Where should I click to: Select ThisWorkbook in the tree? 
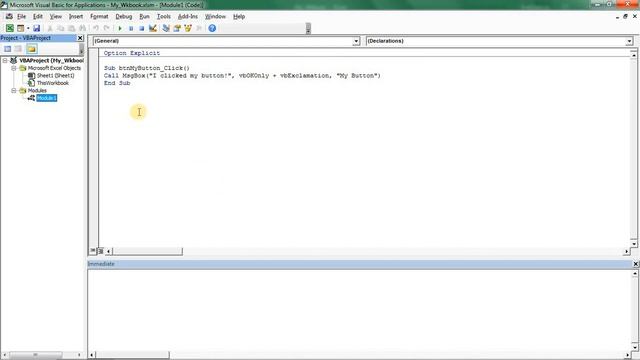[53, 83]
